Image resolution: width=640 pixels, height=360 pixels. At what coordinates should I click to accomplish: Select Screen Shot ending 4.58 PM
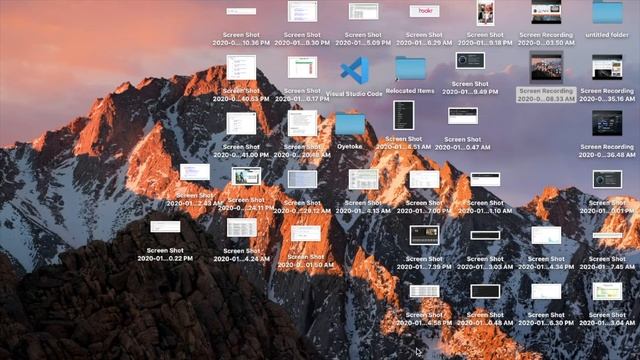pos(424,291)
